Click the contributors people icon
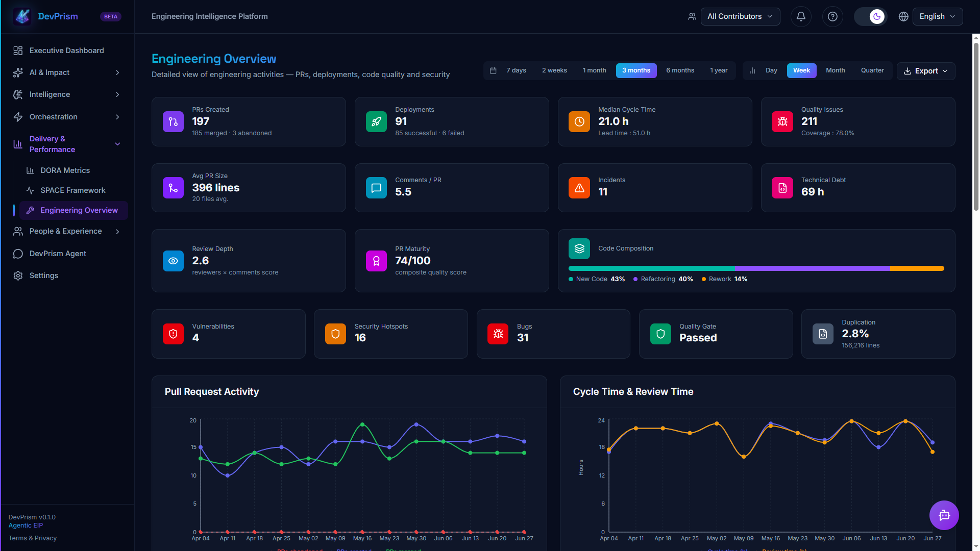The width and height of the screenshot is (980, 551). coord(692,16)
